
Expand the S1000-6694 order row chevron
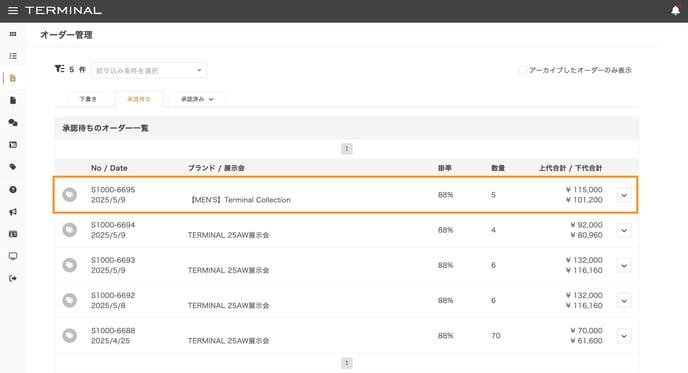624,230
